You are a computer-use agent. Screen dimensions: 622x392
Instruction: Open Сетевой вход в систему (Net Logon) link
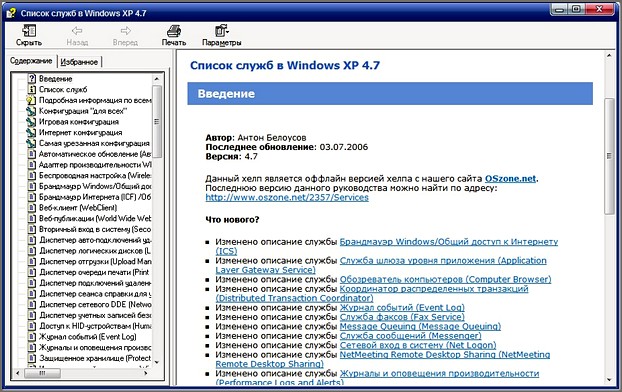(418, 345)
